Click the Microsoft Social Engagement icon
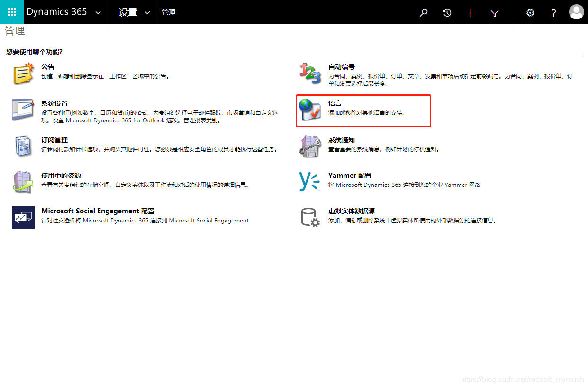The height and width of the screenshot is (388, 588). click(x=23, y=218)
